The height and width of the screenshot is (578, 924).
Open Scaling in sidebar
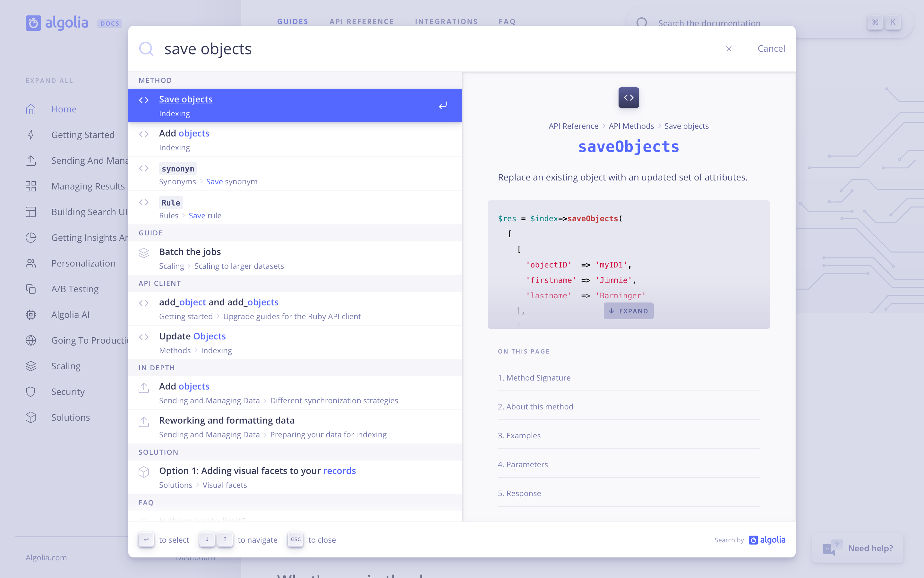[66, 366]
